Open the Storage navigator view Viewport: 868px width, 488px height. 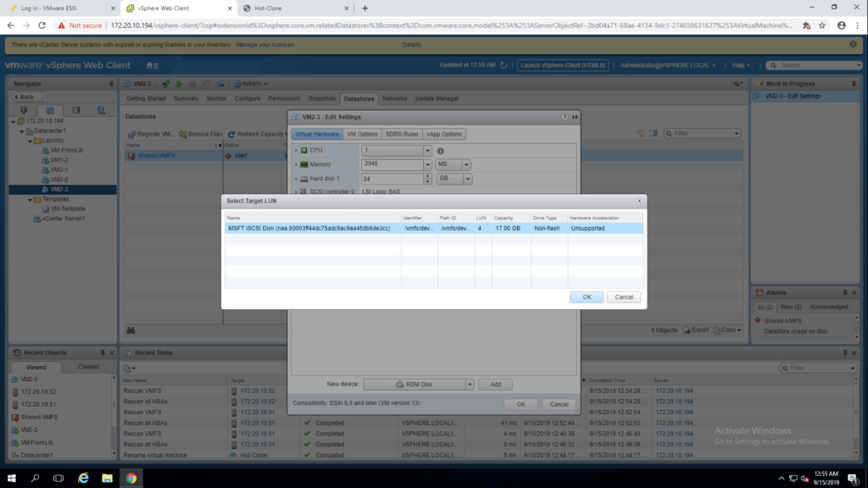tap(75, 110)
